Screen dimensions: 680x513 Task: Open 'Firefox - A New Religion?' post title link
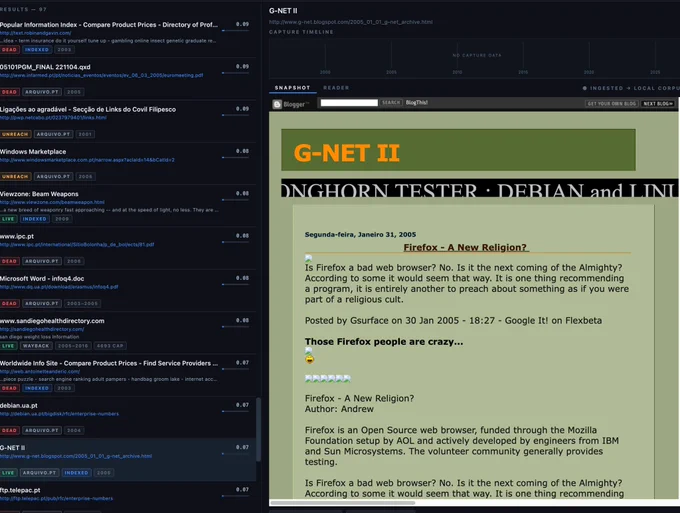466,247
